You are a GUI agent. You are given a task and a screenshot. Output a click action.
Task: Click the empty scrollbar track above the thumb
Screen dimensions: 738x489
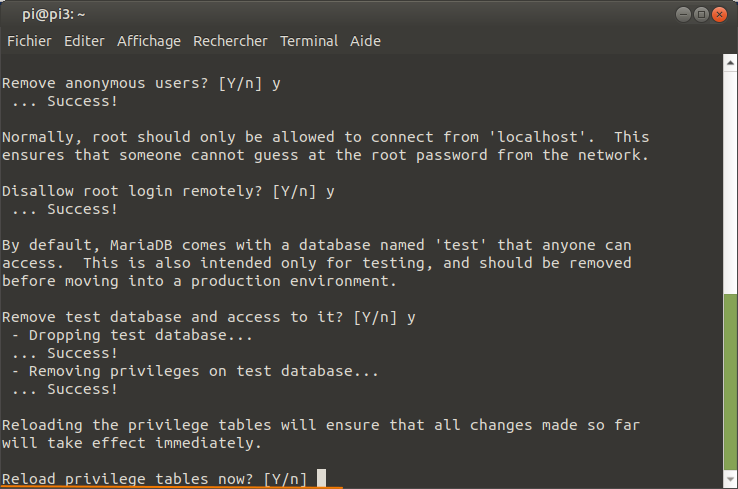click(x=730, y=183)
